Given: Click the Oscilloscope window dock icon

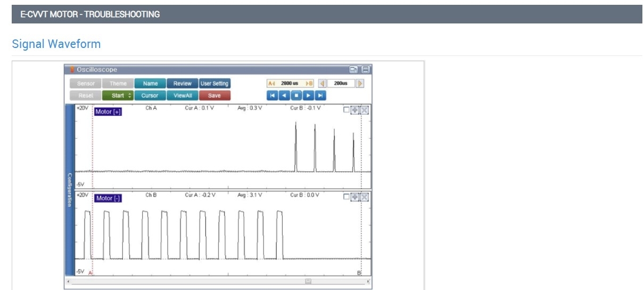Looking at the screenshot, I should tap(353, 69).
